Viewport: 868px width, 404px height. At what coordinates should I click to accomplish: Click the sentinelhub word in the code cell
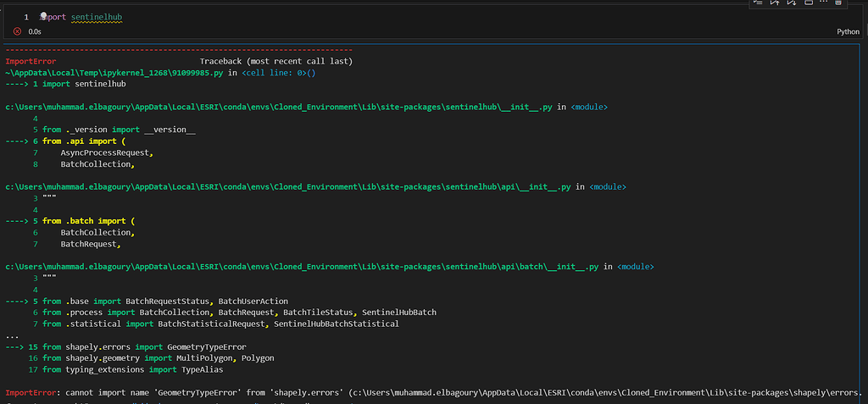click(97, 18)
